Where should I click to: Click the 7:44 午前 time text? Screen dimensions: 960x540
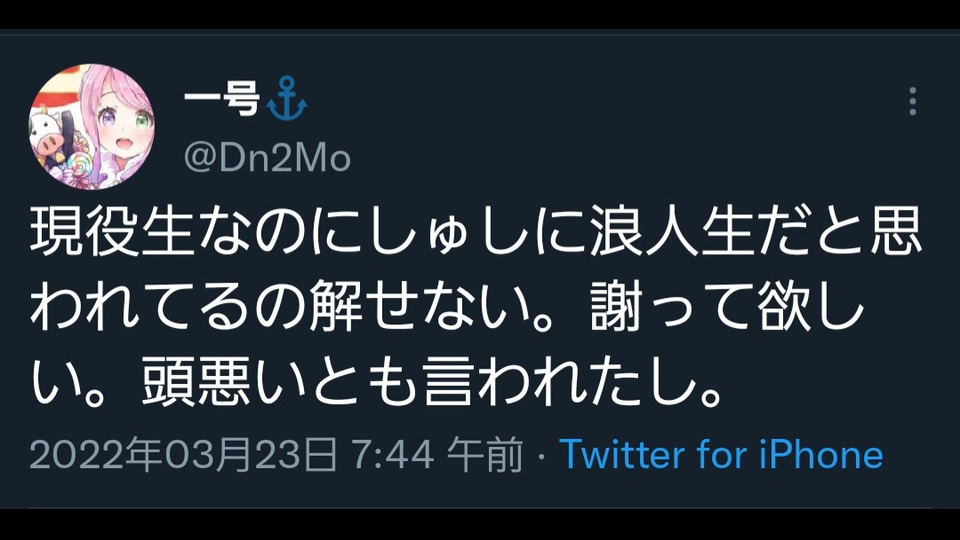(x=437, y=455)
